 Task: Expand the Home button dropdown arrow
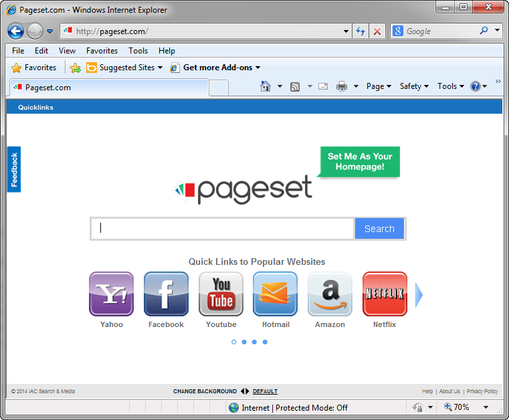pos(280,86)
